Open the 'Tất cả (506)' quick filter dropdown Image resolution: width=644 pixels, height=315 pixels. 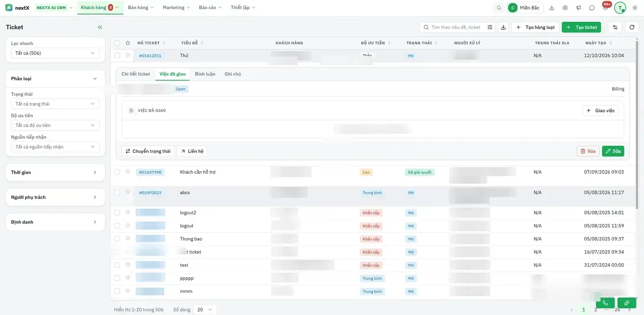[x=55, y=53]
